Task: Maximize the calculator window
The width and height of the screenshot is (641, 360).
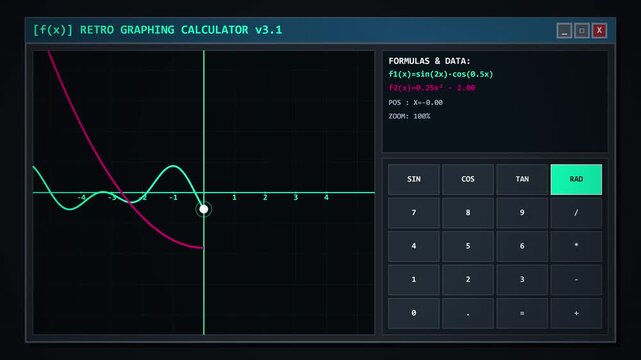Action: (582, 31)
